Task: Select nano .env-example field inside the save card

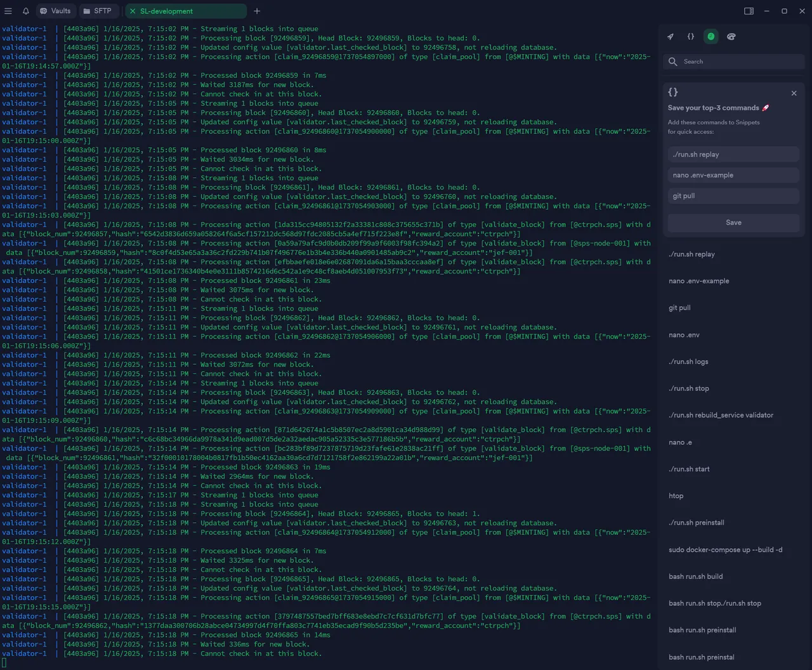Action: pyautogui.click(x=733, y=175)
